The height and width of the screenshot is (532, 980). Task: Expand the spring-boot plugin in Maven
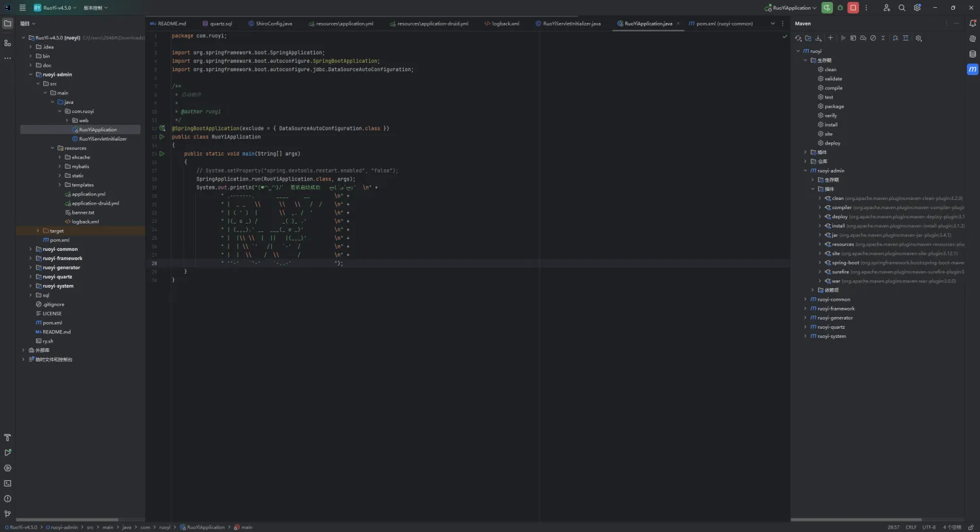pos(820,263)
